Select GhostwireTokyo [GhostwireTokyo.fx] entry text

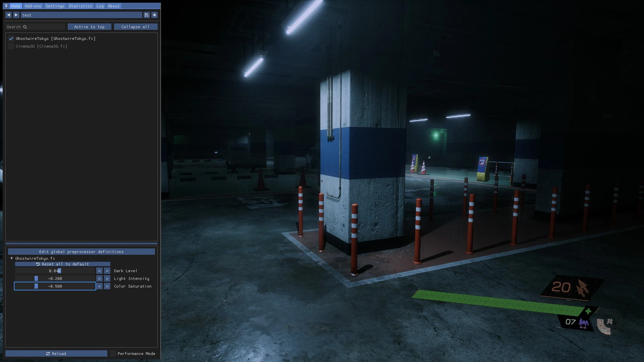[56, 39]
